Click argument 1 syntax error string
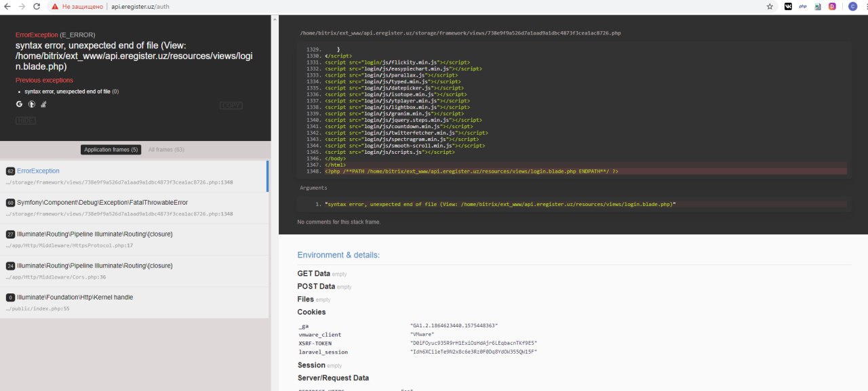 pos(500,204)
